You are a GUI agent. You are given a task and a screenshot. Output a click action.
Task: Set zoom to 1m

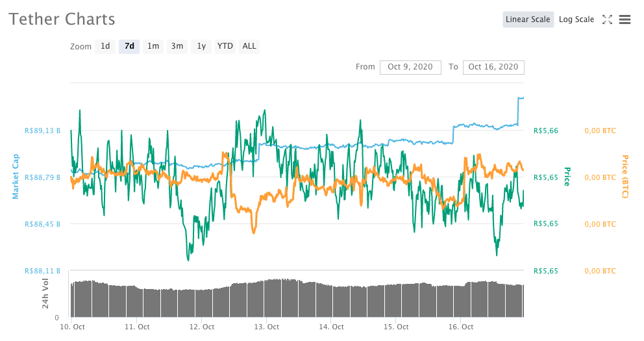(x=153, y=46)
